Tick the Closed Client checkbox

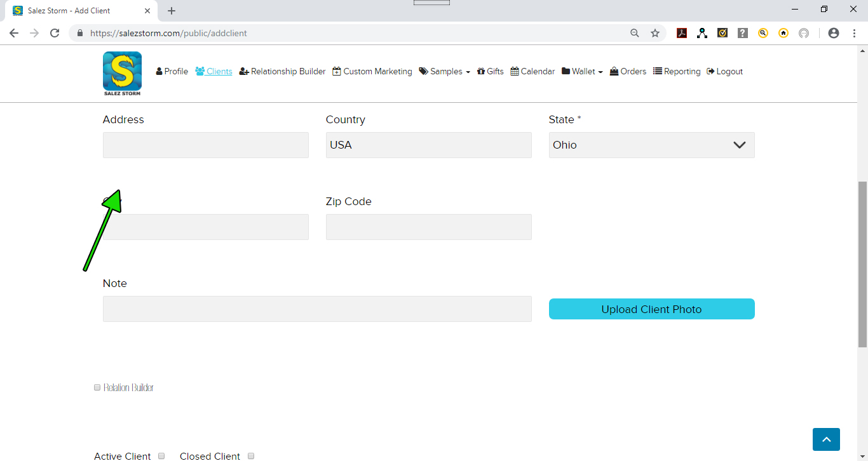click(251, 456)
